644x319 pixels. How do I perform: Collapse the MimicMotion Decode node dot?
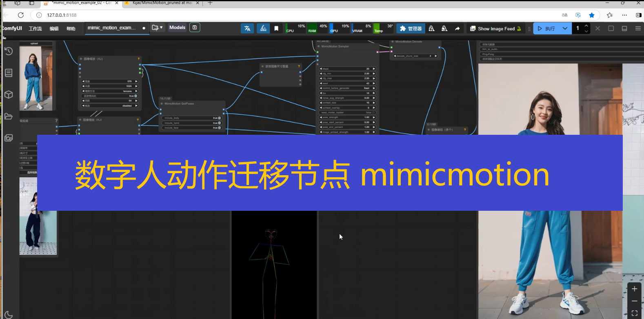pyautogui.click(x=393, y=42)
